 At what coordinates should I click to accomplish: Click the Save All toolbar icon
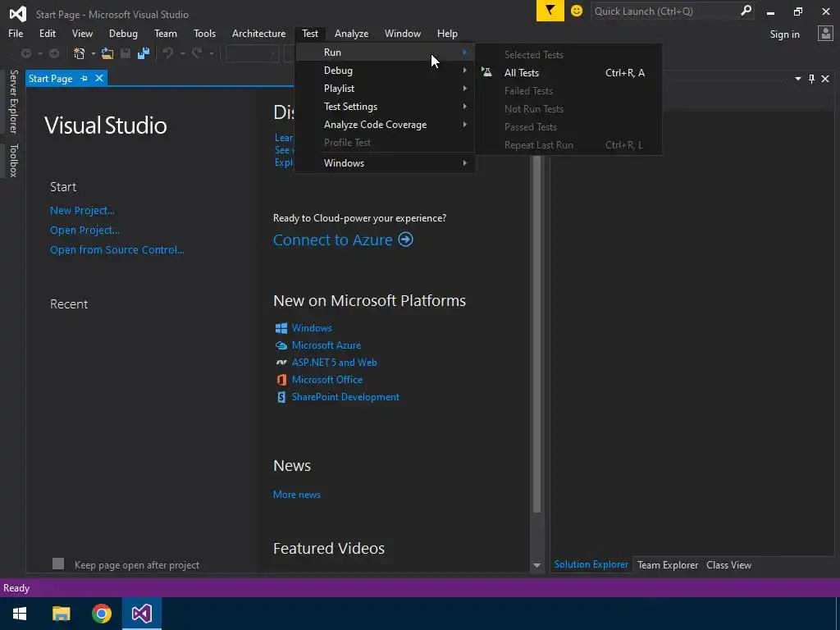click(143, 53)
